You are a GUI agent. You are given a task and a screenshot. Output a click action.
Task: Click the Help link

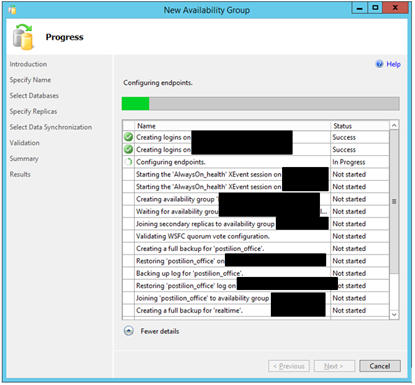pyautogui.click(x=393, y=64)
